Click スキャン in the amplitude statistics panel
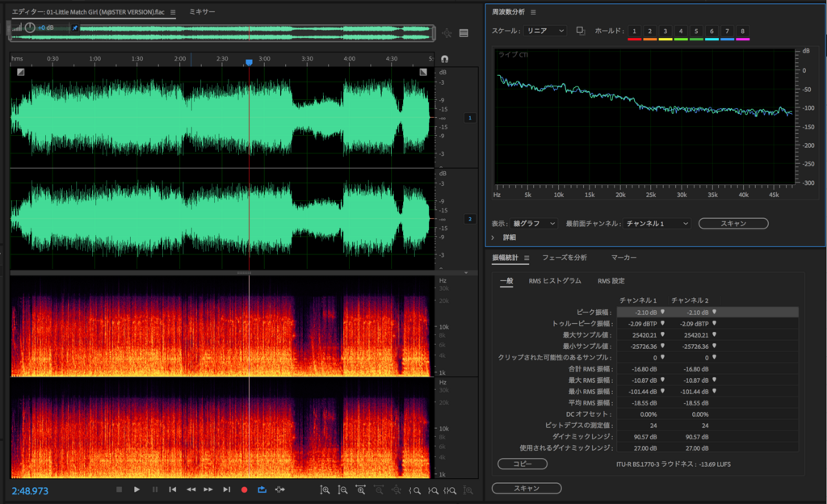The width and height of the screenshot is (827, 504). tap(527, 488)
